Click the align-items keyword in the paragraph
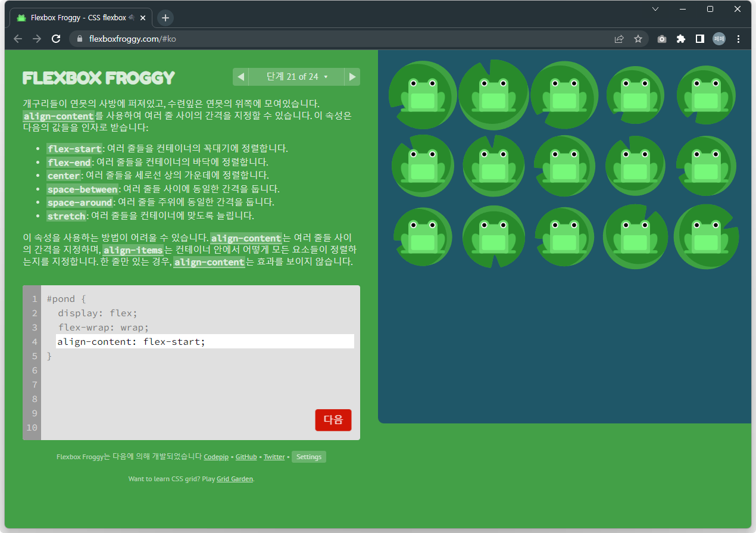Screen dimensions: 756x533 [133, 250]
